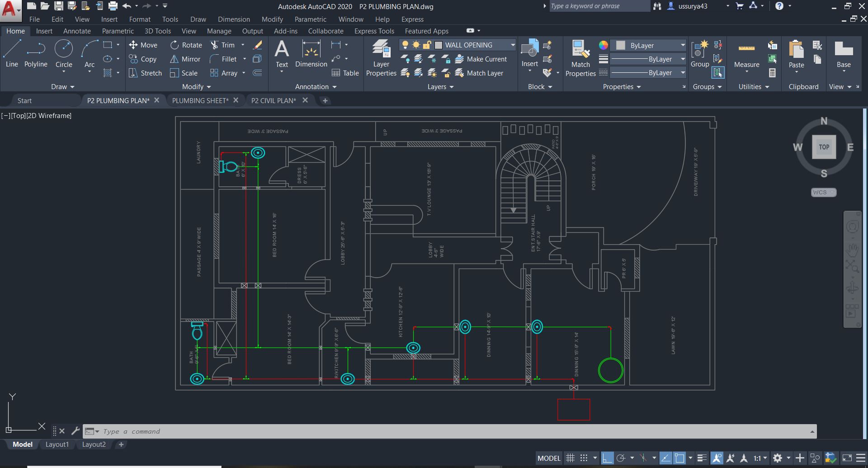868x468 pixels.
Task: Click the Mirror tool
Action: (185, 59)
